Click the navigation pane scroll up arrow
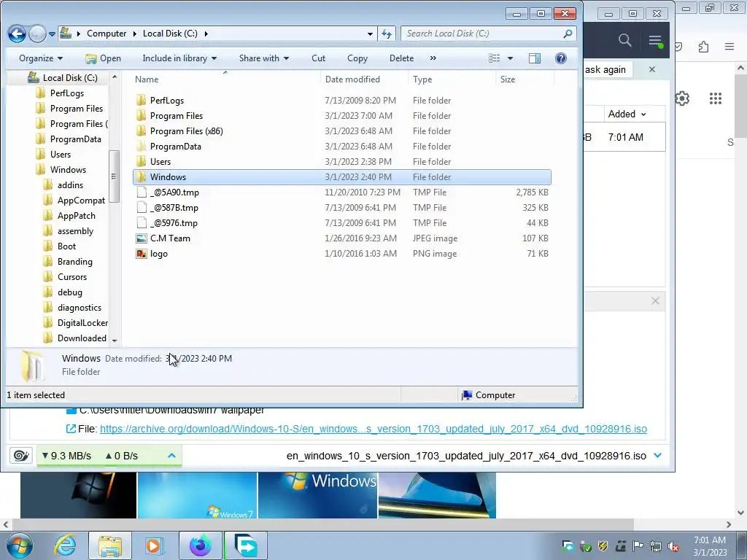The height and width of the screenshot is (560, 747). 115,76
